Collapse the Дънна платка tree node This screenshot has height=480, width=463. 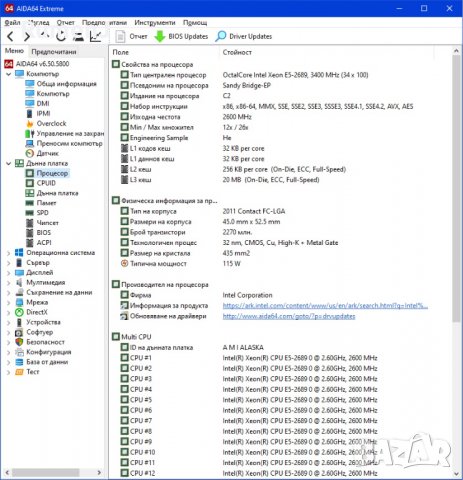(x=9, y=163)
